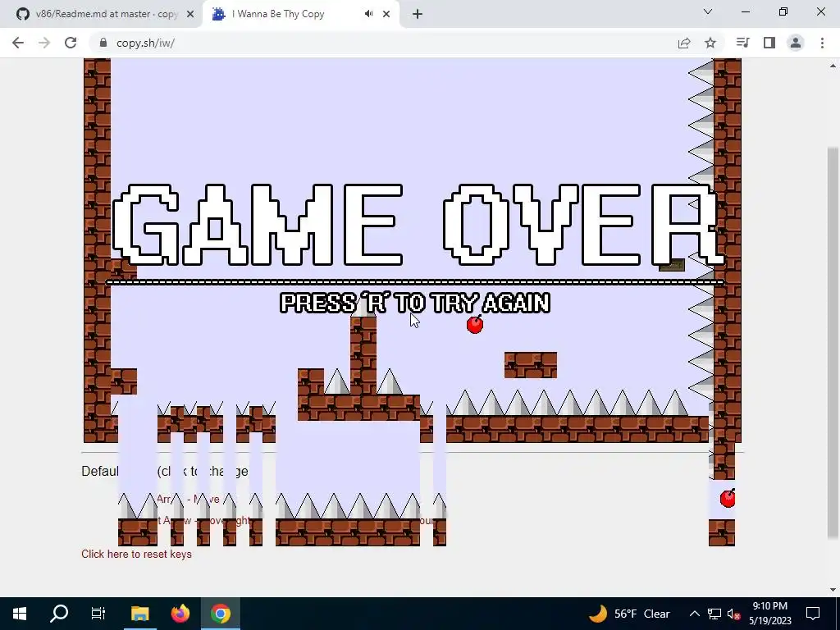Minimize the Chrome window
This screenshot has height=630, width=840.
[746, 11]
